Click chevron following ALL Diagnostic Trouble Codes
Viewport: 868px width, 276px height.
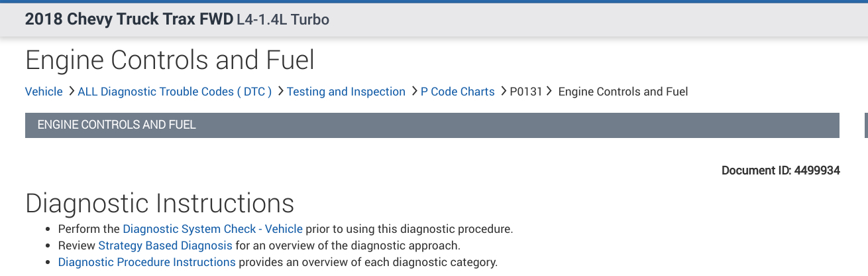pos(280,92)
